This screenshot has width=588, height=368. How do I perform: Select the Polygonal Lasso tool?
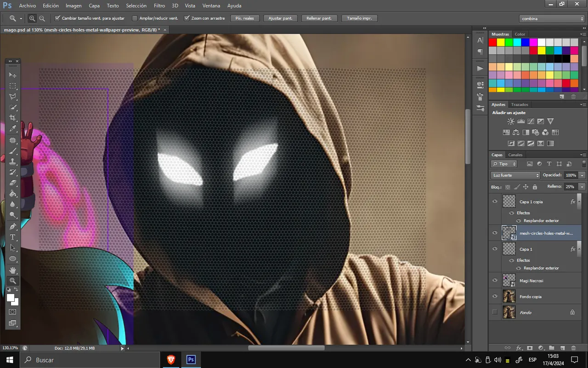[13, 97]
